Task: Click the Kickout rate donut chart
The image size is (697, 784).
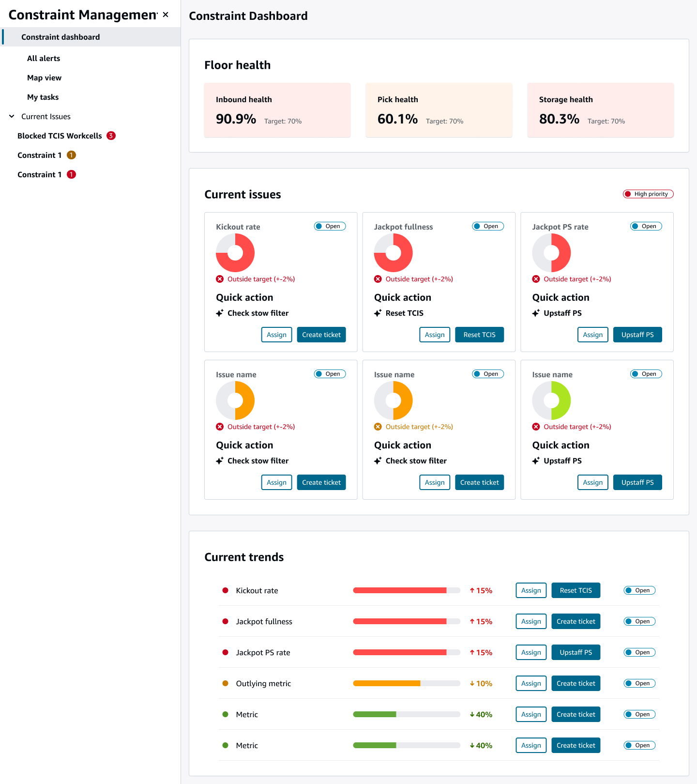Action: tap(235, 253)
